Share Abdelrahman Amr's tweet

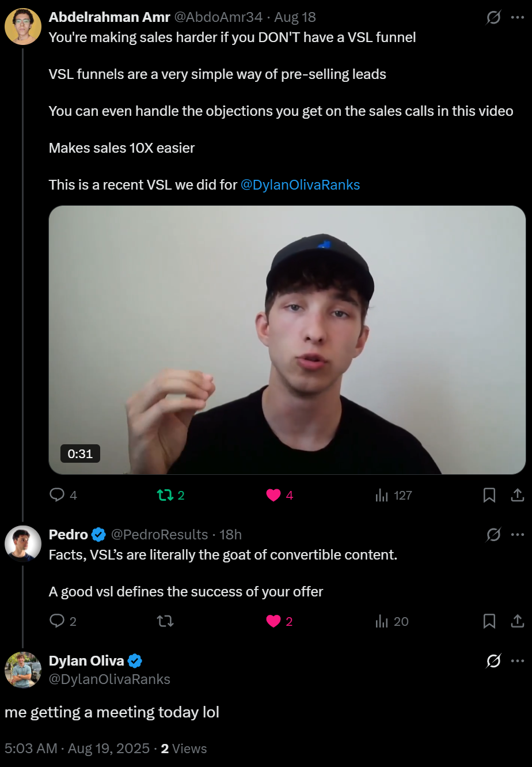(x=518, y=495)
